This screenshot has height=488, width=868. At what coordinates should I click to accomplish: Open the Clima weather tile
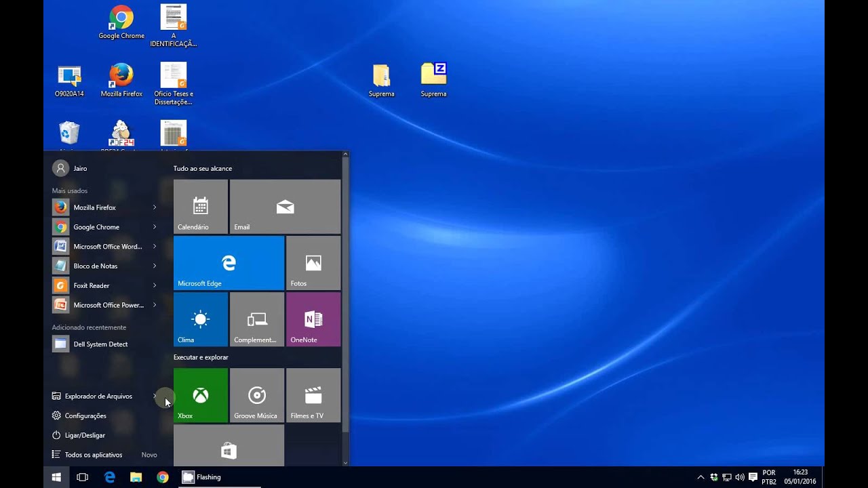(x=201, y=319)
